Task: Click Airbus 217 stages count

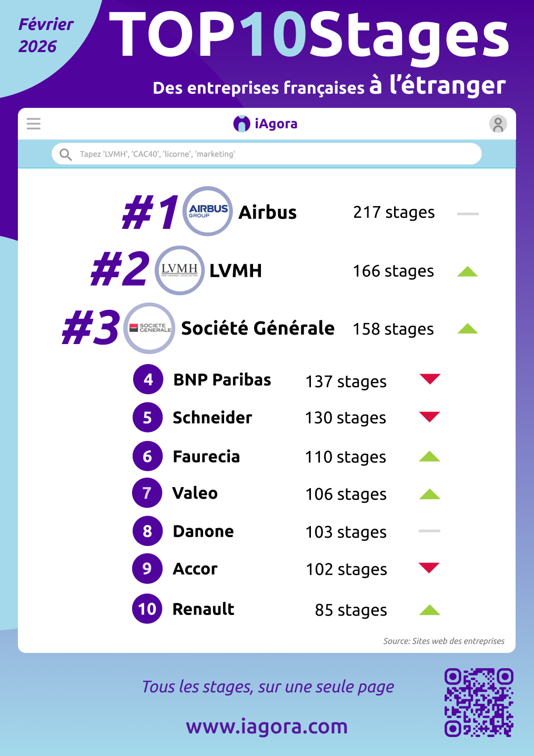Action: coord(394,213)
